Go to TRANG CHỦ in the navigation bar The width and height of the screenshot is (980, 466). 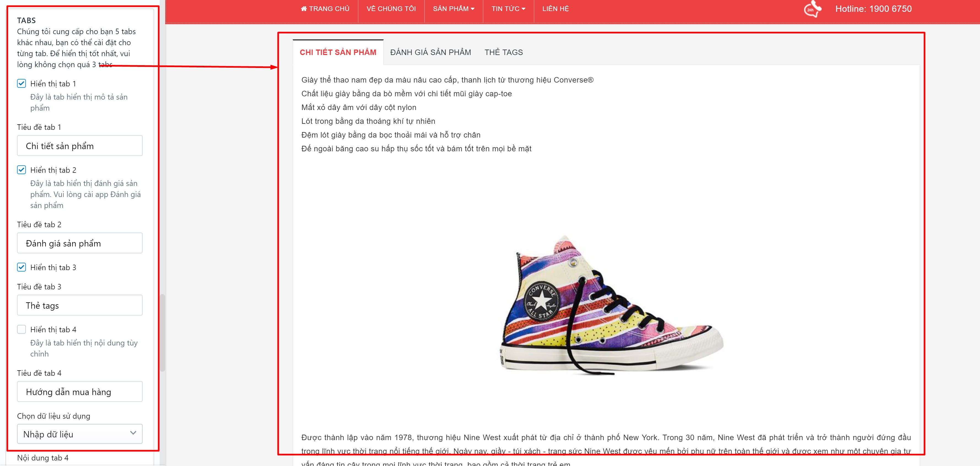coord(325,9)
